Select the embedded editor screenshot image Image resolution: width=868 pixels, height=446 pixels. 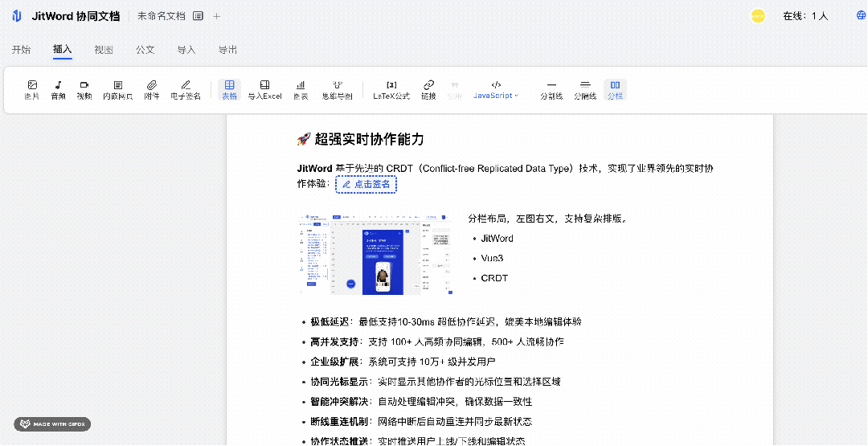point(375,254)
